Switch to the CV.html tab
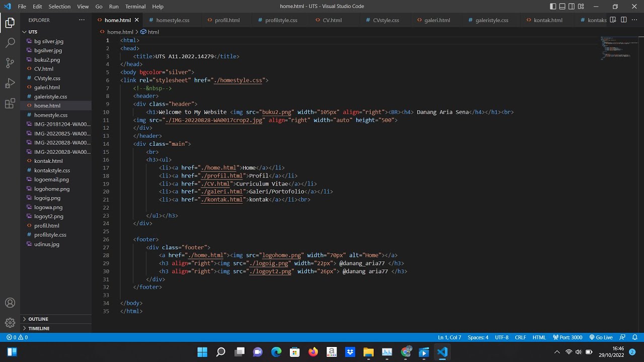This screenshot has width=644, height=362. [x=332, y=20]
